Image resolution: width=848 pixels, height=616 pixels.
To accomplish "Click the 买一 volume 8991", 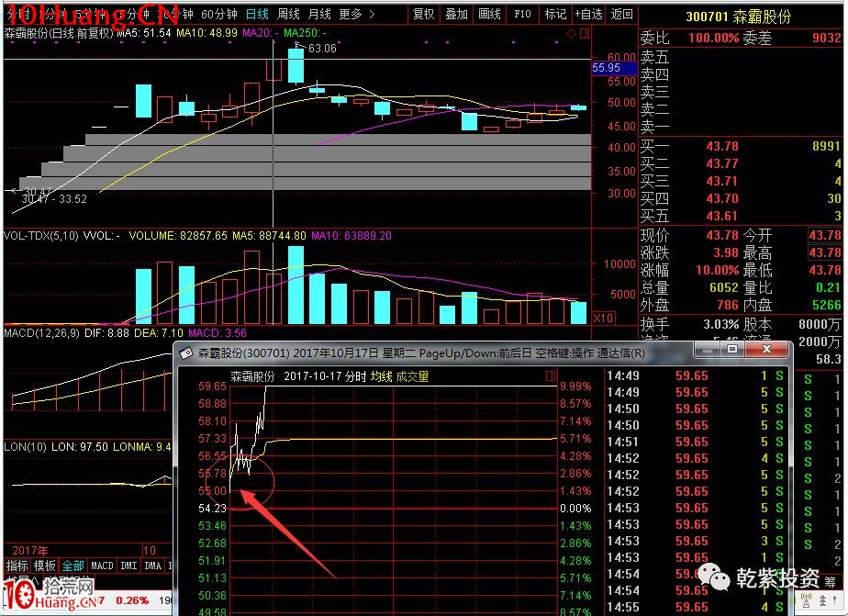I will click(826, 146).
